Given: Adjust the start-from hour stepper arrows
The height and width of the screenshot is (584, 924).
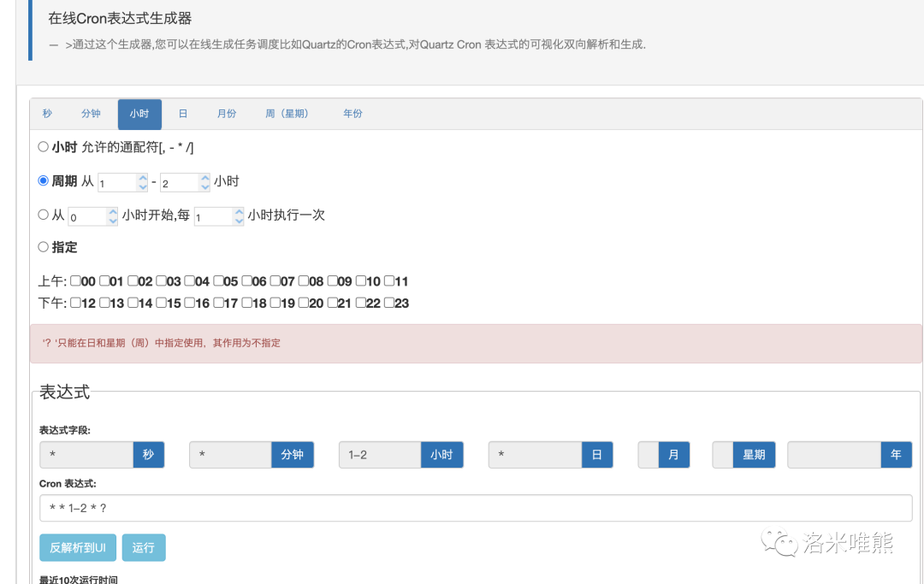Looking at the screenshot, I should [x=113, y=216].
